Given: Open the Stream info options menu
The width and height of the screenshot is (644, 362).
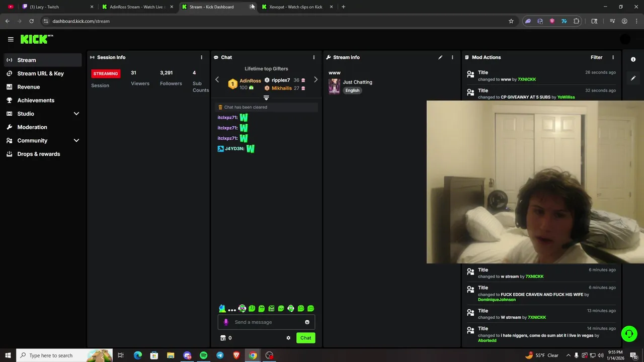Looking at the screenshot, I should (x=452, y=57).
